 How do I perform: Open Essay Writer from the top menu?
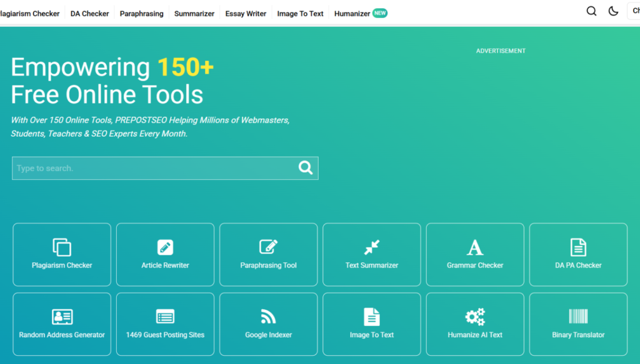click(246, 14)
